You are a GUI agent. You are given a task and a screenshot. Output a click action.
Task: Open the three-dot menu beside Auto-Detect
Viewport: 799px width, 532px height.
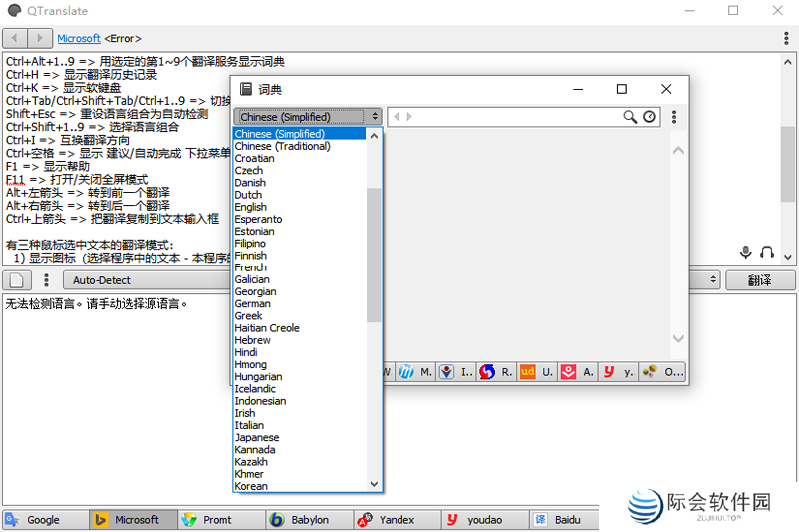(46, 280)
